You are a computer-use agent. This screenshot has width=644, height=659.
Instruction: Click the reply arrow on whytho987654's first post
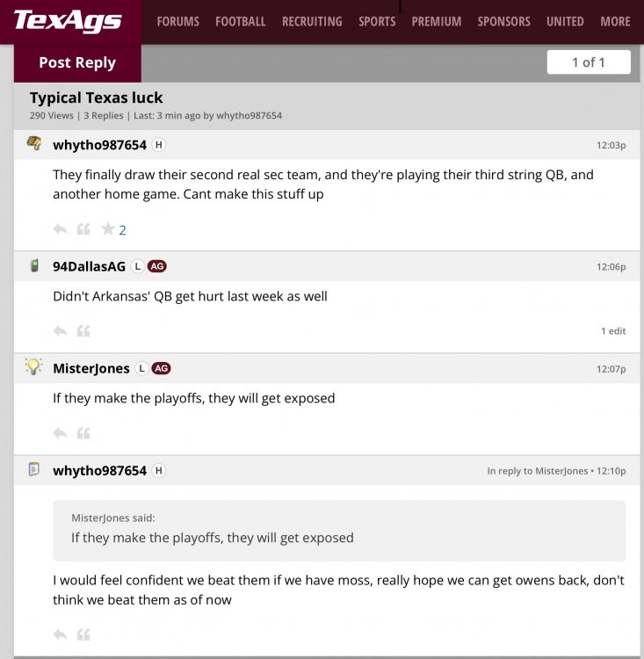click(60, 229)
